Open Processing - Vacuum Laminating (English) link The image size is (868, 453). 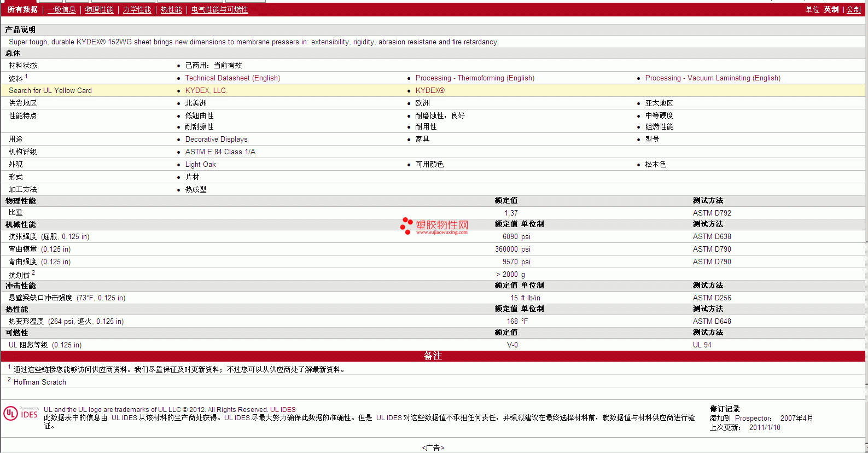(713, 78)
